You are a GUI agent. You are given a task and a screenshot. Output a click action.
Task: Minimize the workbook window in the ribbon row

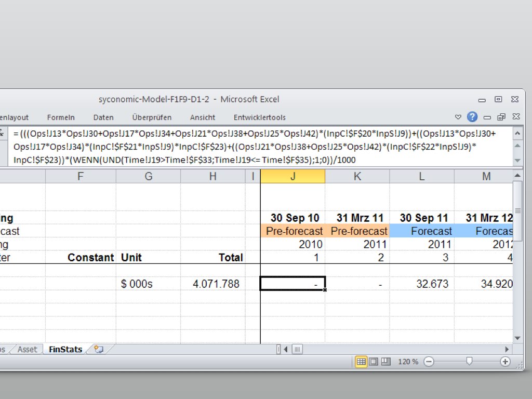[x=487, y=117]
